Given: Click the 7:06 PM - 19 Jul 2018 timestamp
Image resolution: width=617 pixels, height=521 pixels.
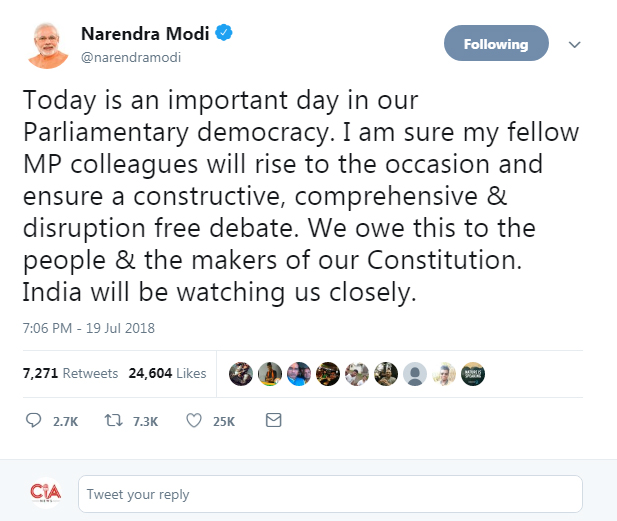Looking at the screenshot, I should click(89, 328).
